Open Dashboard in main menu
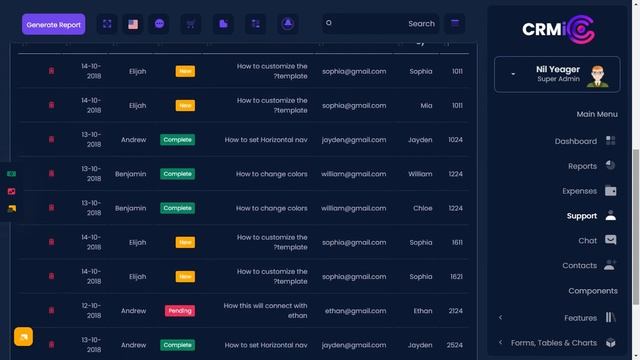The width and height of the screenshot is (640, 360). pyautogui.click(x=576, y=141)
